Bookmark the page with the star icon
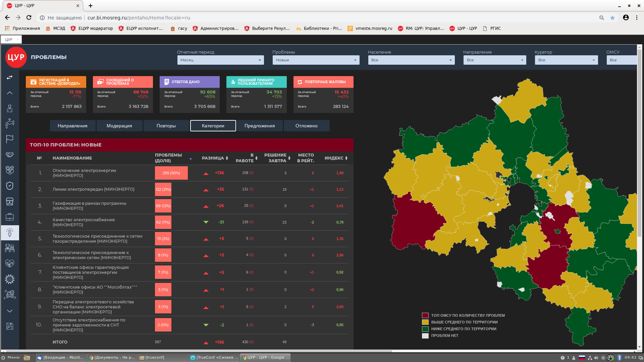The image size is (644, 362). (x=612, y=18)
